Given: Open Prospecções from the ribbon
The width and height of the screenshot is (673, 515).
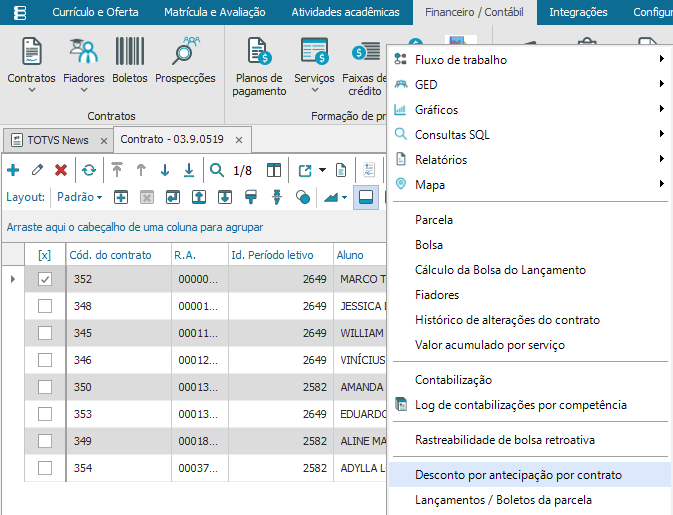Looking at the screenshot, I should pos(185,60).
